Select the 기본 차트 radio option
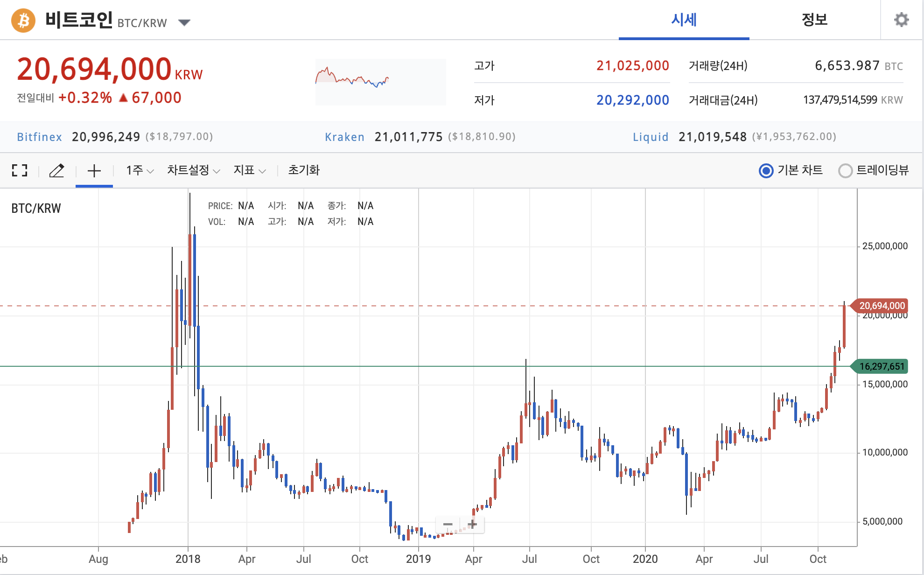The image size is (924, 575). (x=766, y=171)
